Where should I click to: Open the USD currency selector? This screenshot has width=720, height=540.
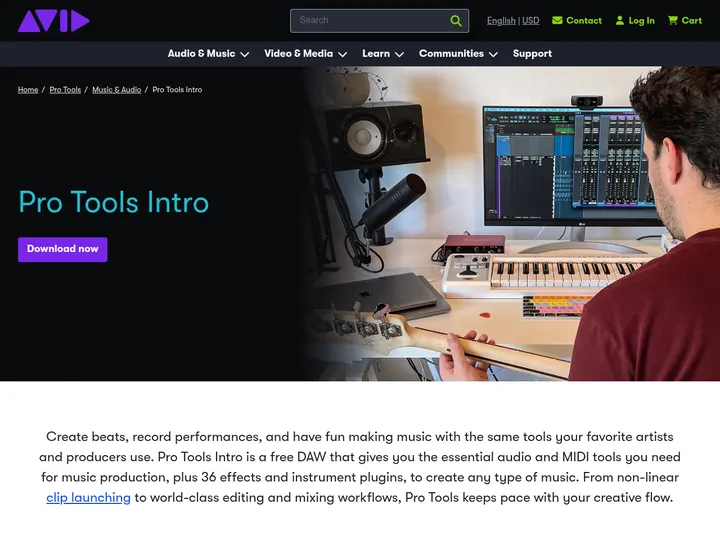[x=530, y=21]
